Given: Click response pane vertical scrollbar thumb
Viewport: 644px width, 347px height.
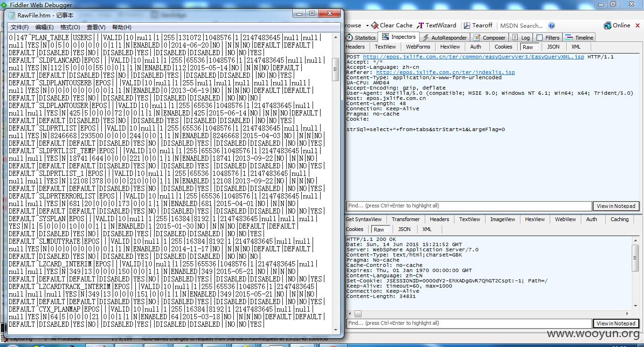Looking at the screenshot, I should 636,257.
